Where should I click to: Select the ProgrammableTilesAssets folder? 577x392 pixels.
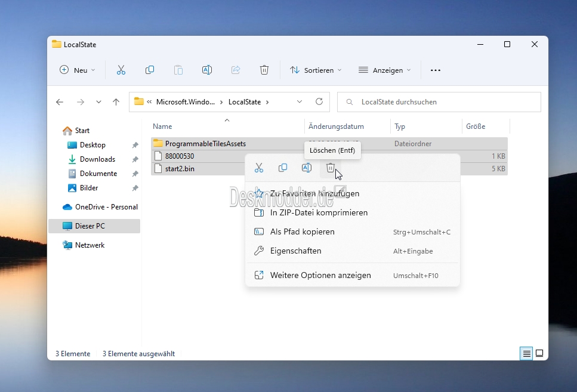tap(205, 144)
